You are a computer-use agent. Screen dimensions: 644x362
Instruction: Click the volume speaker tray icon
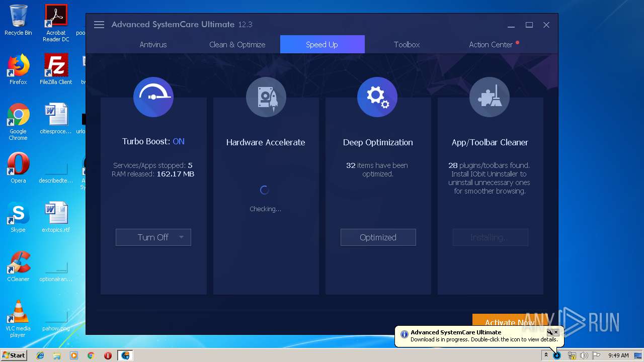click(584, 355)
